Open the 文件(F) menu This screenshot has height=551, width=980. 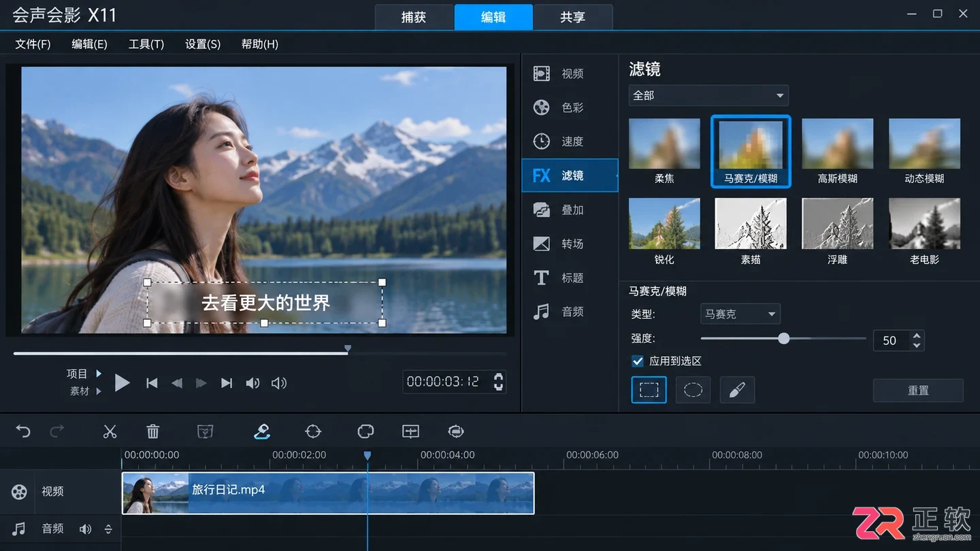tap(33, 44)
